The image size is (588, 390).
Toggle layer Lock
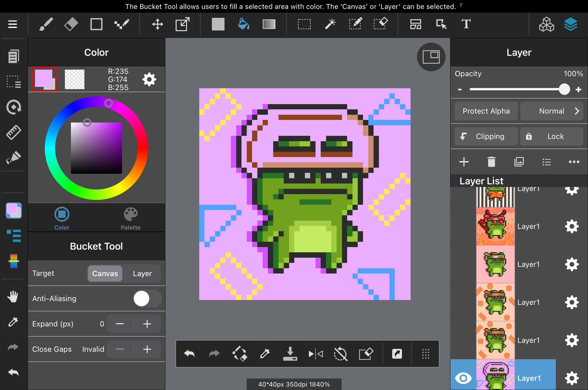[552, 136]
